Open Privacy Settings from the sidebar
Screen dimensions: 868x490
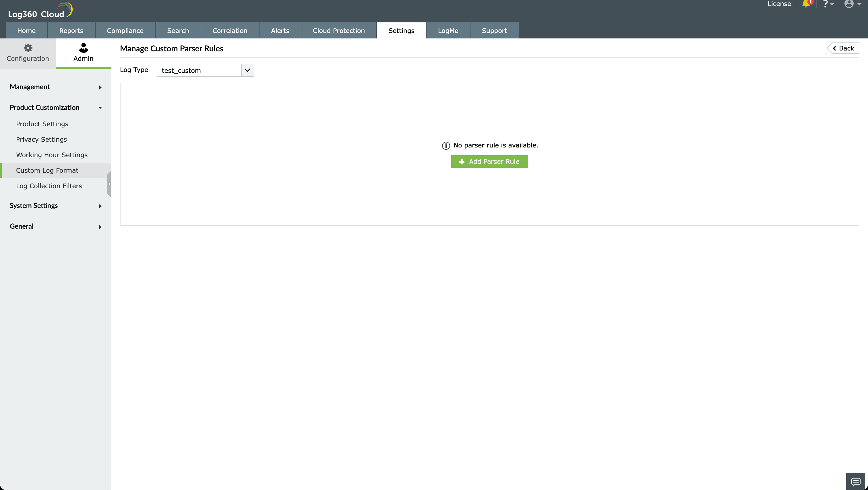[41, 139]
